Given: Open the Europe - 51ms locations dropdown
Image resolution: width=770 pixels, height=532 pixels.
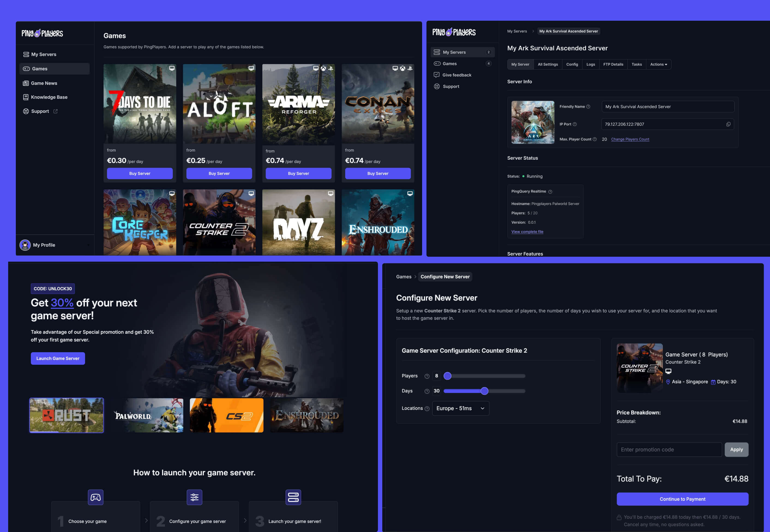Looking at the screenshot, I should (461, 408).
